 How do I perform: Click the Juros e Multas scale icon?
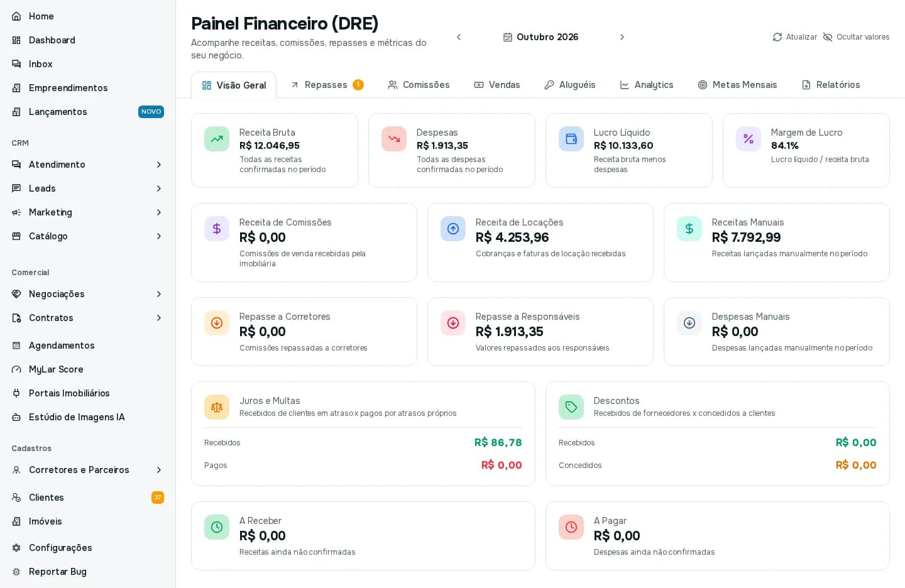(217, 407)
